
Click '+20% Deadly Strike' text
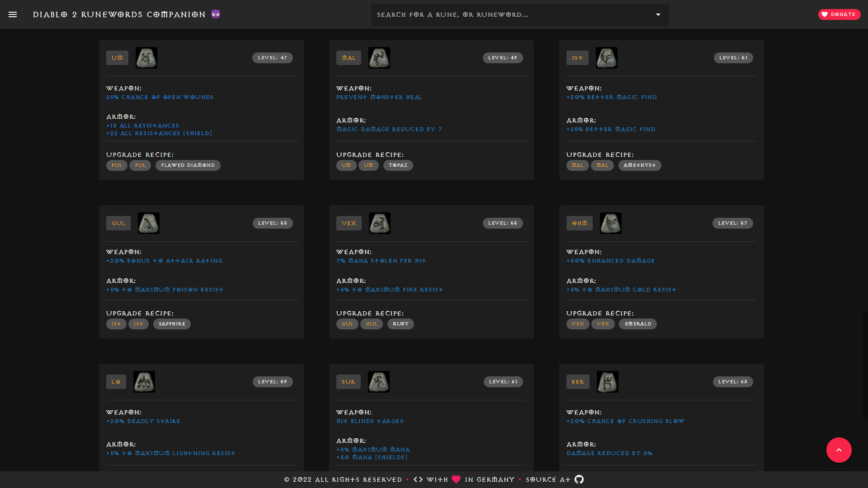tap(143, 421)
